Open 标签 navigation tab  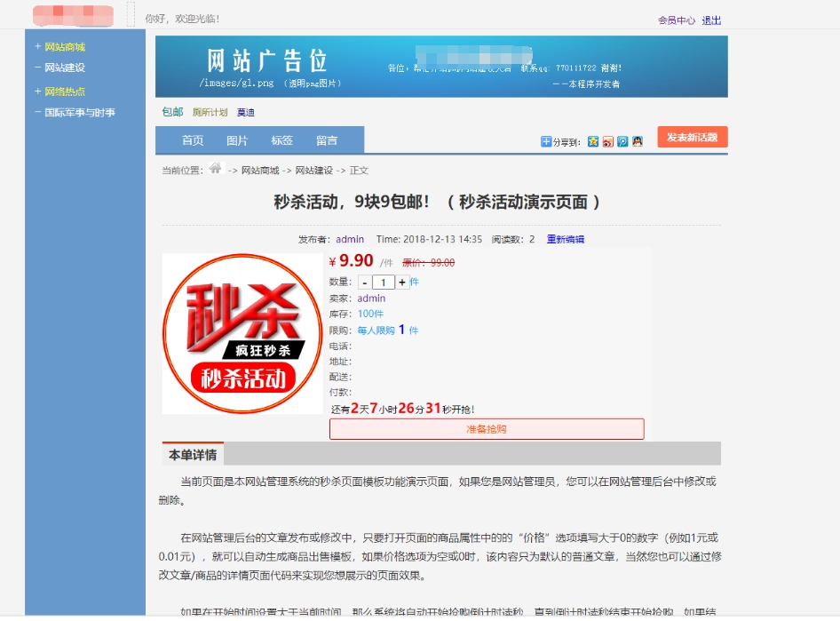click(x=281, y=140)
